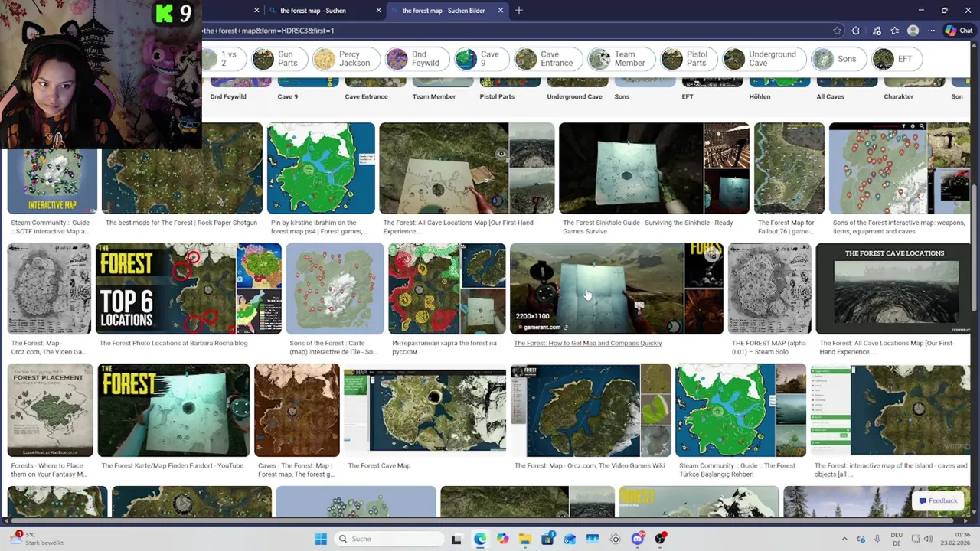Select the 'Underground Cave' filter chip
Screen dimensions: 980x551
[x=763, y=59]
